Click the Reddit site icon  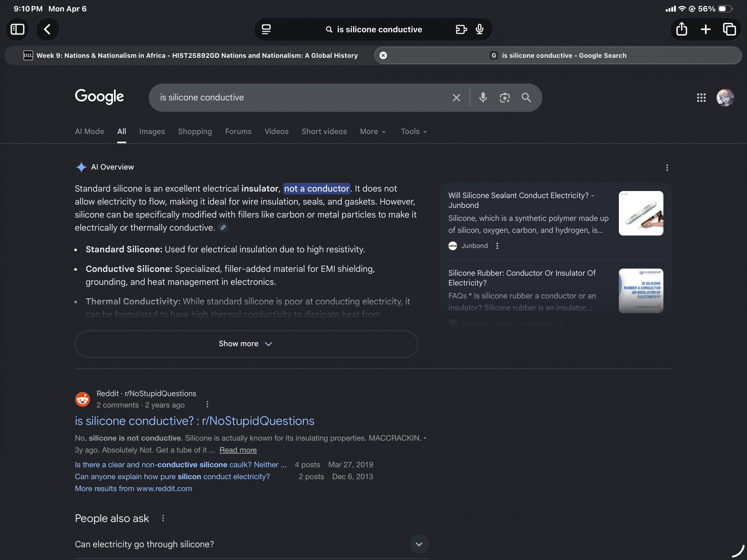tap(83, 399)
